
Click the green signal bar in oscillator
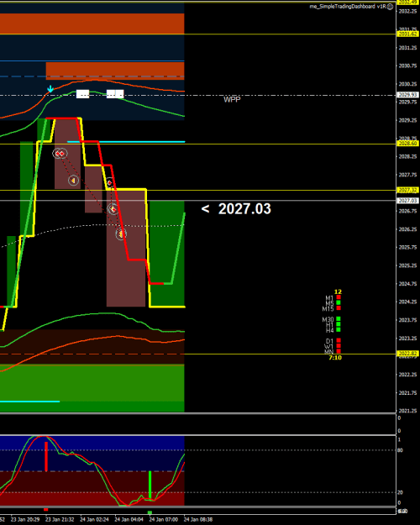tap(150, 486)
